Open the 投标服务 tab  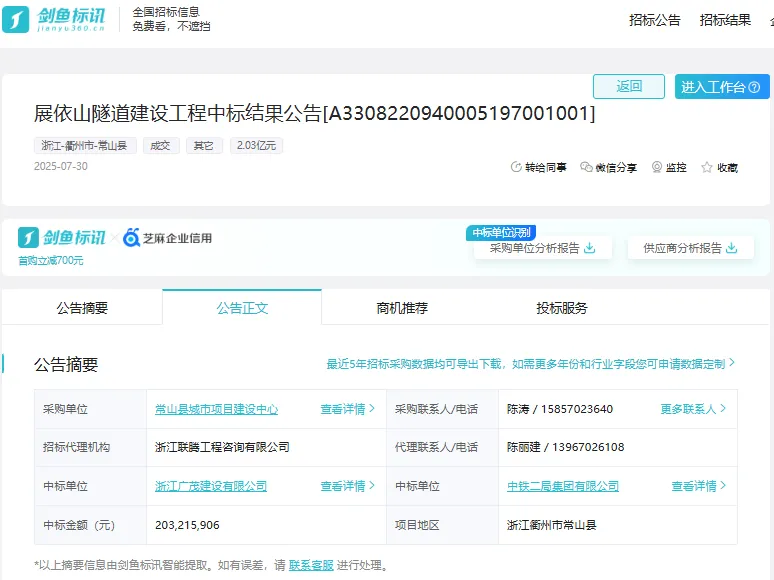[x=562, y=308]
